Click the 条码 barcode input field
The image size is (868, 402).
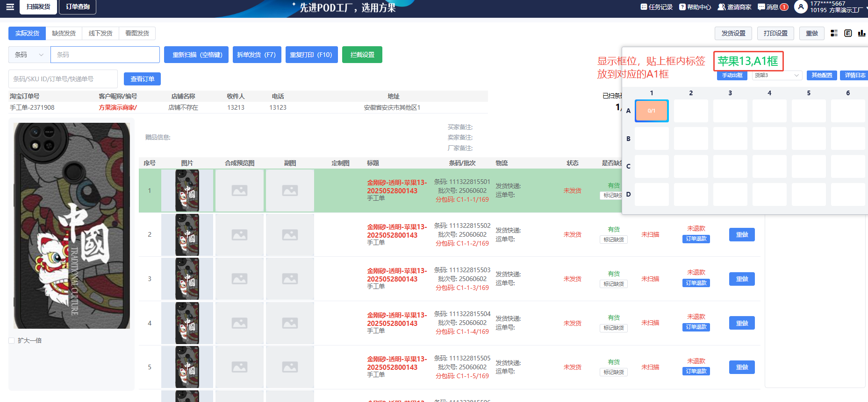105,55
